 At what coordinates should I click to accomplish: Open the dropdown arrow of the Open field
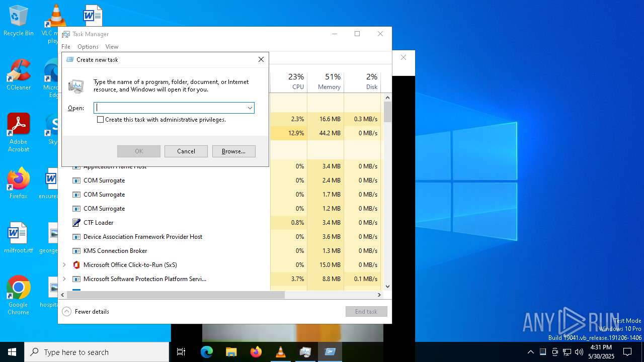(250, 108)
